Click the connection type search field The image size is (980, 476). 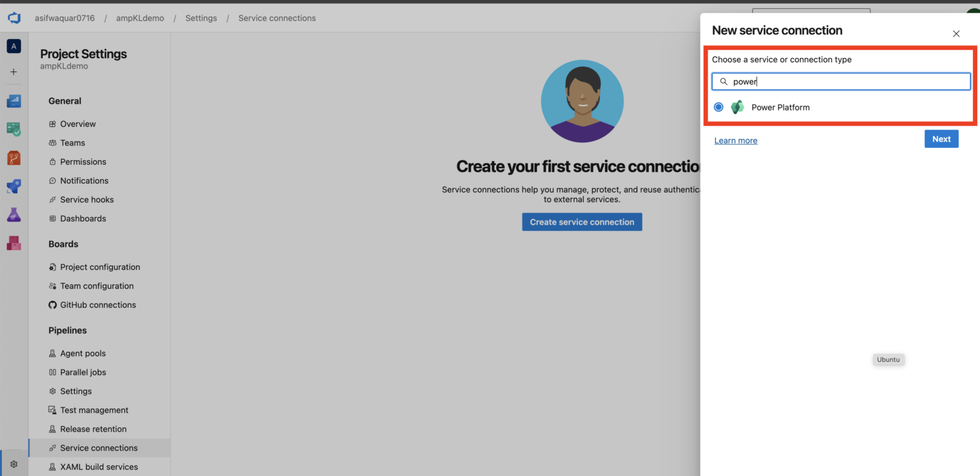(x=840, y=81)
